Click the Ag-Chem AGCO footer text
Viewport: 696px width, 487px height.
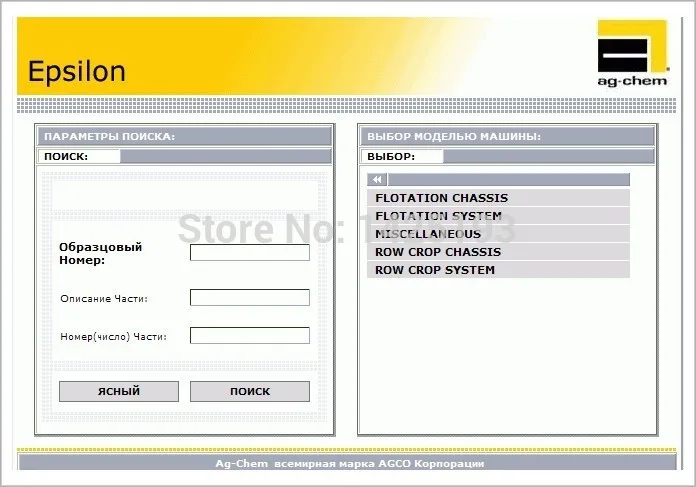[x=350, y=463]
